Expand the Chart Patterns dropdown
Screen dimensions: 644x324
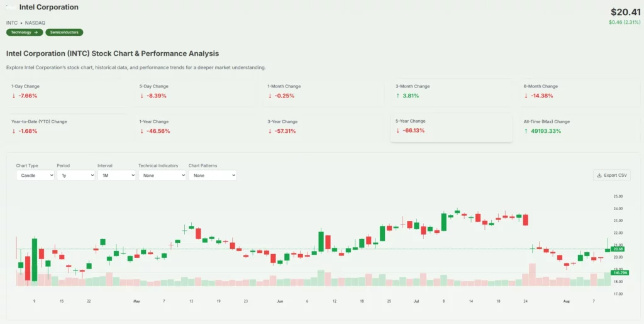[x=212, y=176]
